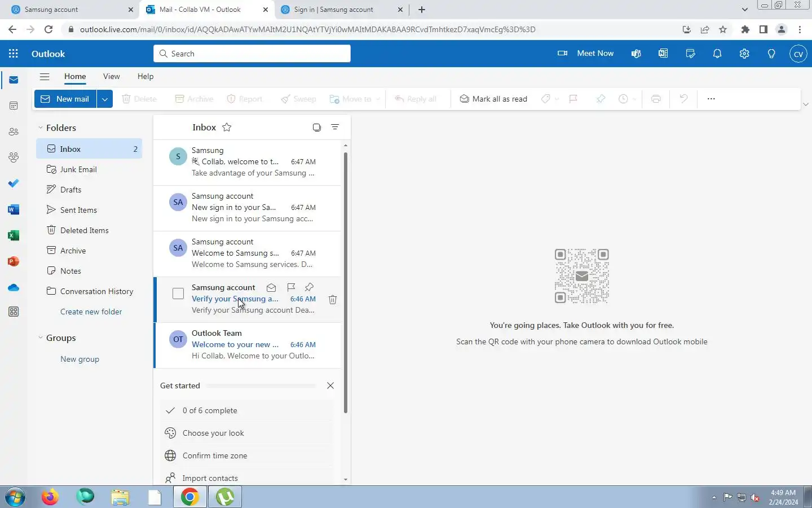This screenshot has width=812, height=508.
Task: Toggle the select-all messages icon
Action: tap(317, 127)
